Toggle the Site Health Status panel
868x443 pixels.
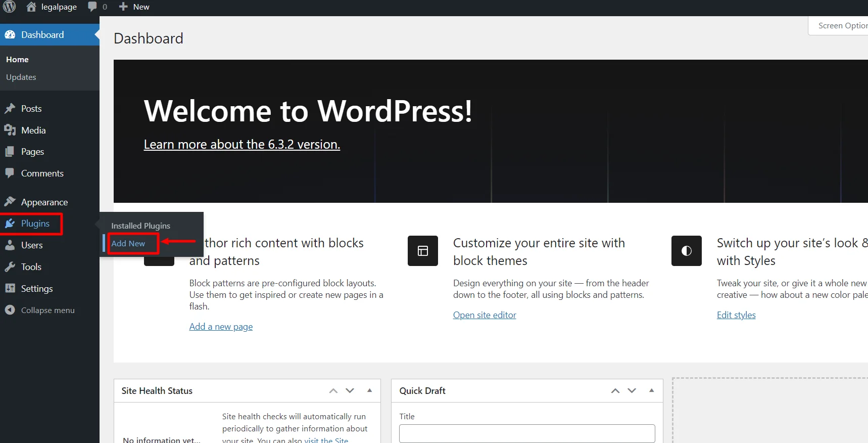tap(369, 390)
